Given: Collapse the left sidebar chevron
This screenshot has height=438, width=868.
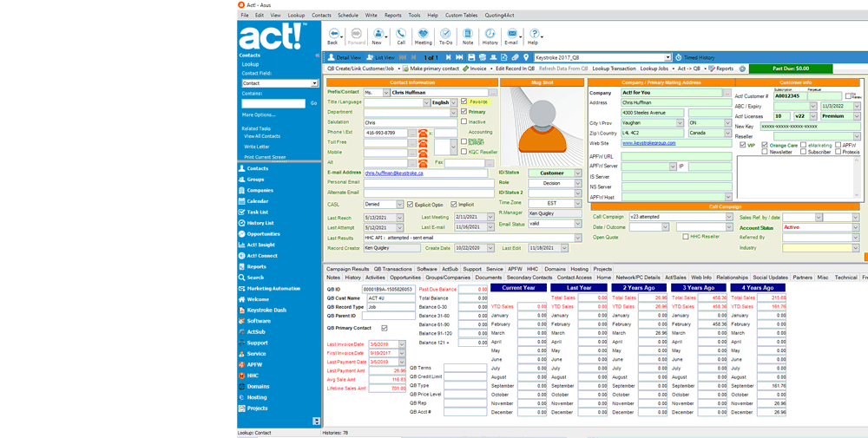Looking at the screenshot, I should 317,56.
